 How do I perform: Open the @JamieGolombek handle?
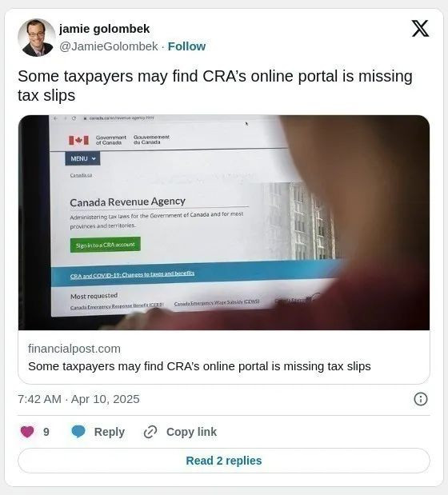(x=109, y=46)
